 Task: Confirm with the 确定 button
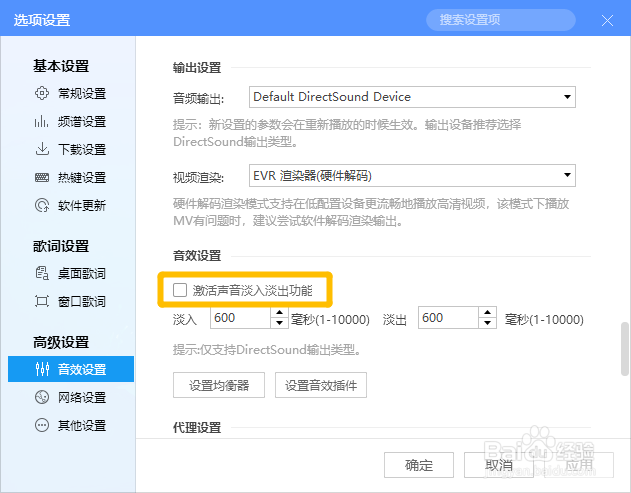click(x=419, y=465)
